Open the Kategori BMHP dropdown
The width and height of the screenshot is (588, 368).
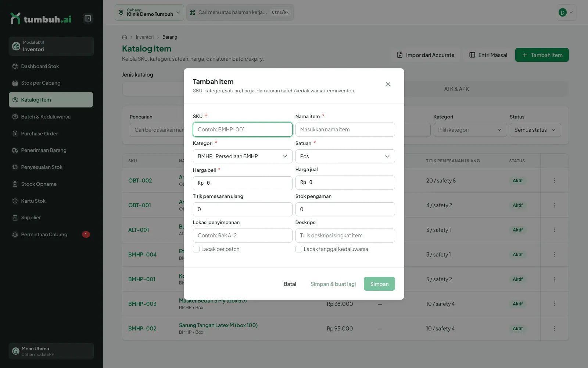click(x=243, y=156)
